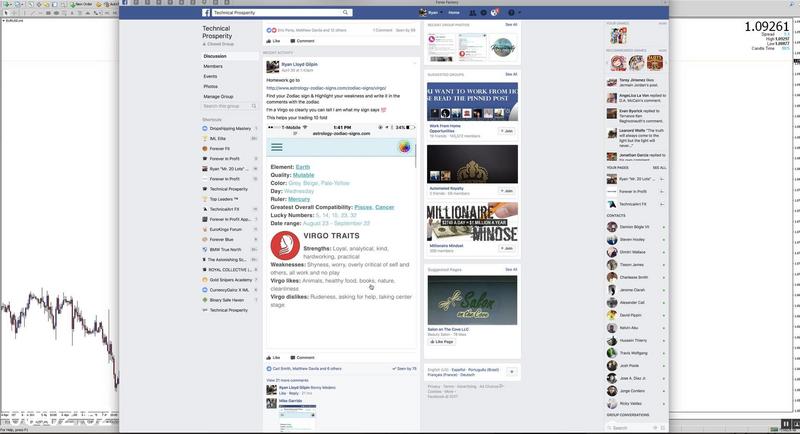Screen dimensions: 800x434
Task: Open the friend requests icon
Action: pyautogui.click(x=472, y=13)
